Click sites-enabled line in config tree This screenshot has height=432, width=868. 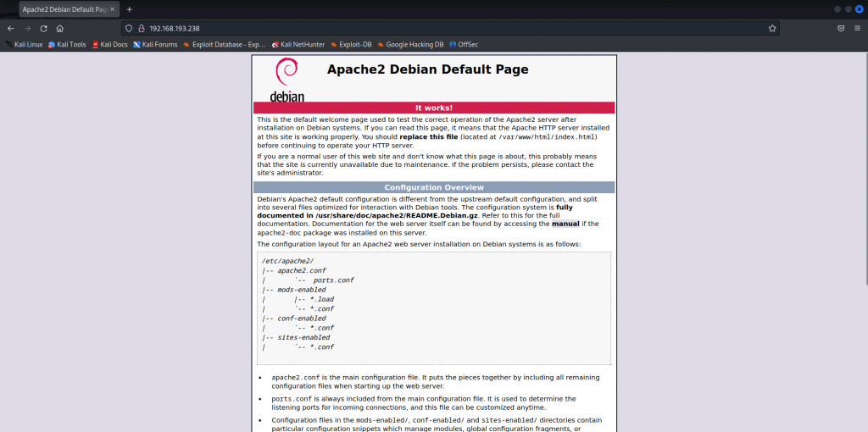click(303, 337)
